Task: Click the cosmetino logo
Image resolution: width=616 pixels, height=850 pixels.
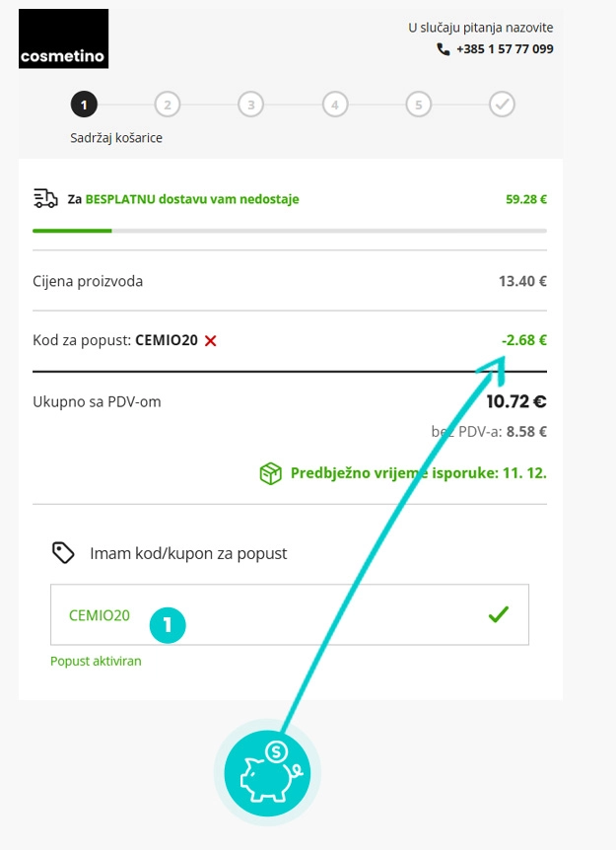Action: (x=64, y=39)
